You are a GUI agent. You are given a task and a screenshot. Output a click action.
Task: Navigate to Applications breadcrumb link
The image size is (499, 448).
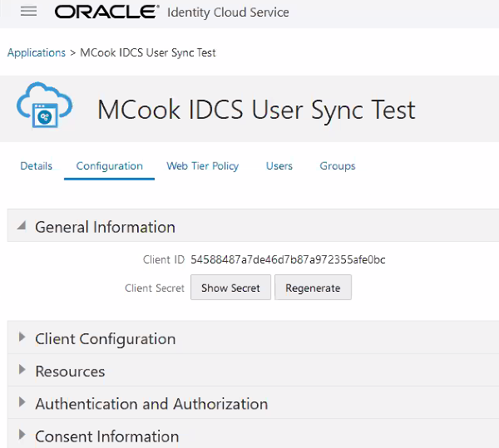pyautogui.click(x=37, y=52)
